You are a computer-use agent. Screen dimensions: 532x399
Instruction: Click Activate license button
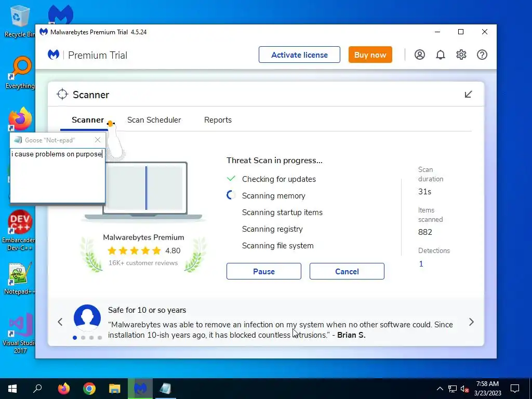click(x=299, y=55)
